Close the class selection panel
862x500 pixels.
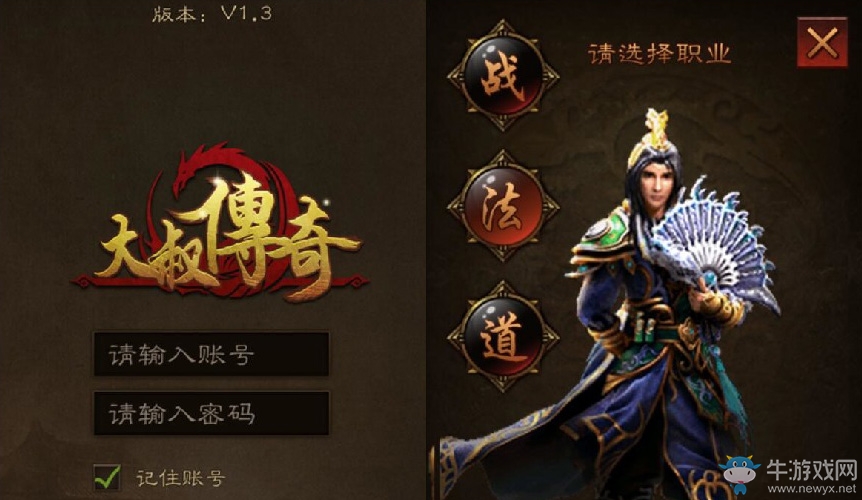click(x=822, y=42)
